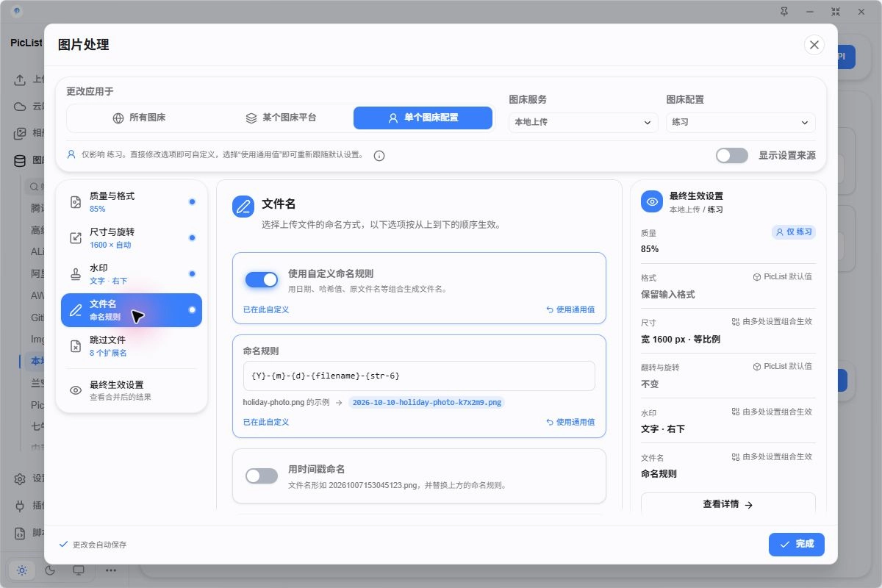Image resolution: width=882 pixels, height=588 pixels.
Task: Click 由多处设置组合生效 tag beside 水印
Action: click(772, 412)
